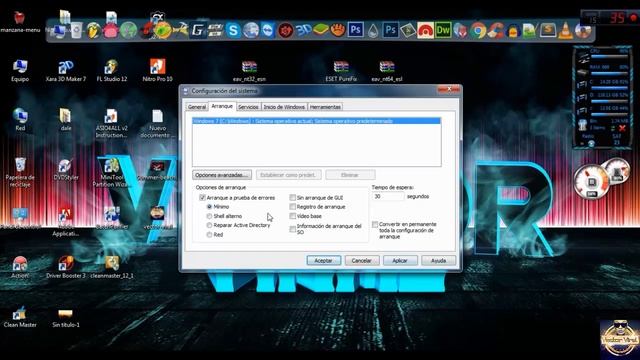Screen dimensions: 640x360
Task: Select the ASIO4ALL v2 Instruction file
Action: pyautogui.click(x=111, y=123)
